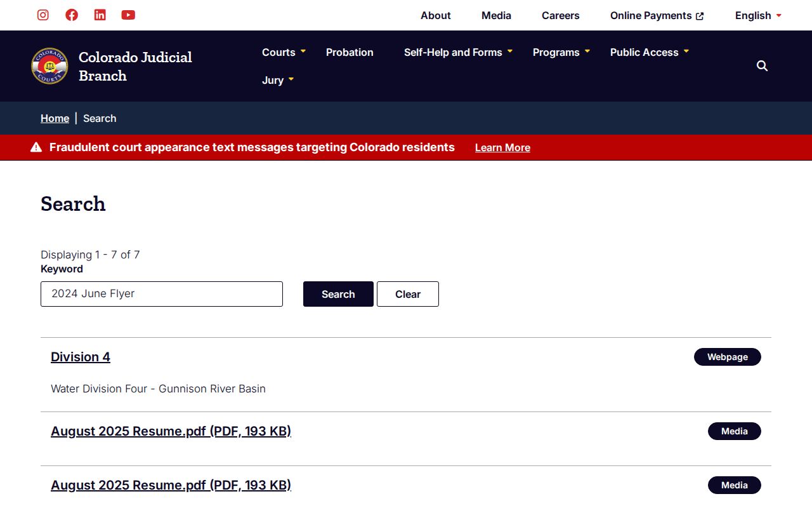
Task: Open the YouTube social link
Action: [x=128, y=15]
